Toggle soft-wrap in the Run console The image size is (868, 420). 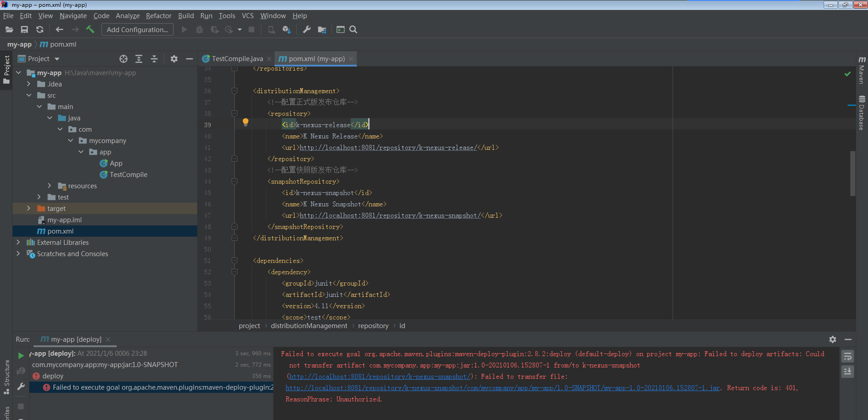848,357
